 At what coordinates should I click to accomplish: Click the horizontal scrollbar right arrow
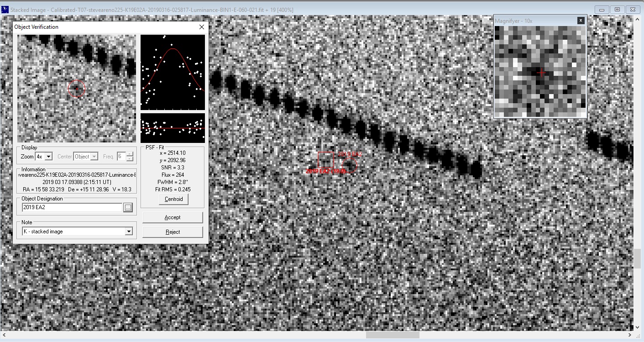pyautogui.click(x=630, y=335)
